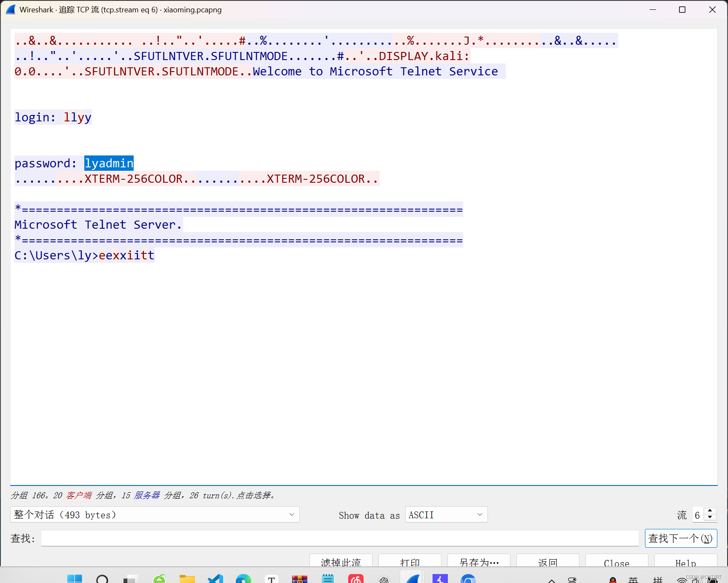Open the Help button
This screenshot has height=583, width=728.
[x=685, y=561]
